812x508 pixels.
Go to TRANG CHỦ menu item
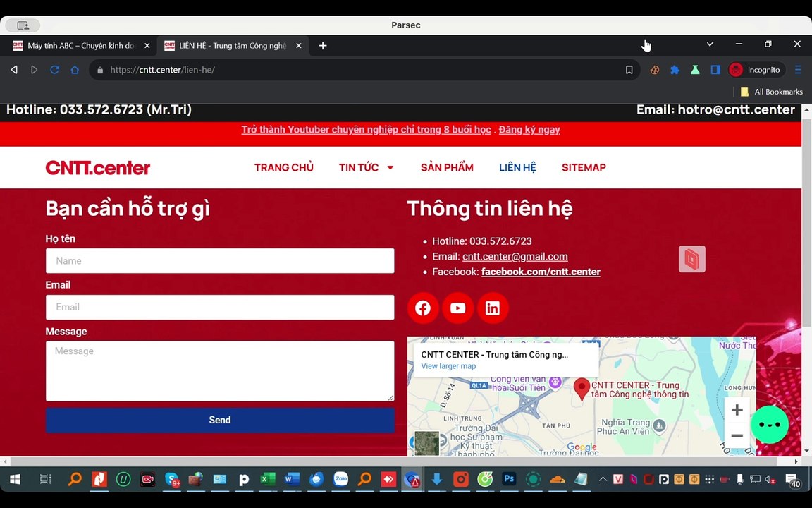(x=284, y=167)
